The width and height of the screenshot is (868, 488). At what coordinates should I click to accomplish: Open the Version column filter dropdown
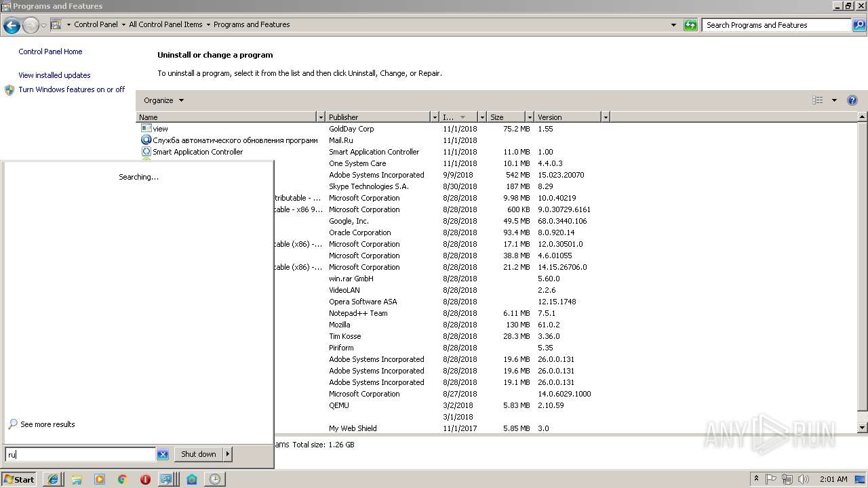pyautogui.click(x=606, y=117)
